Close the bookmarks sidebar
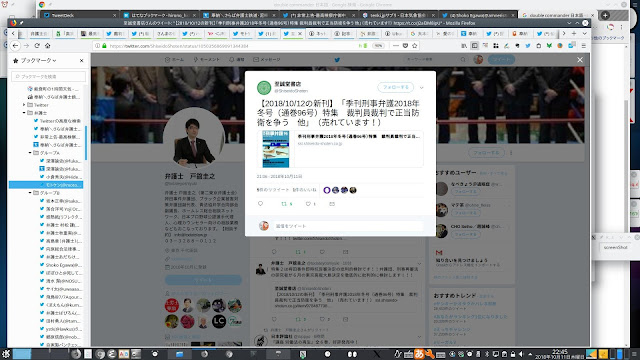Viewport: 640px width, 360px height. 82,60
